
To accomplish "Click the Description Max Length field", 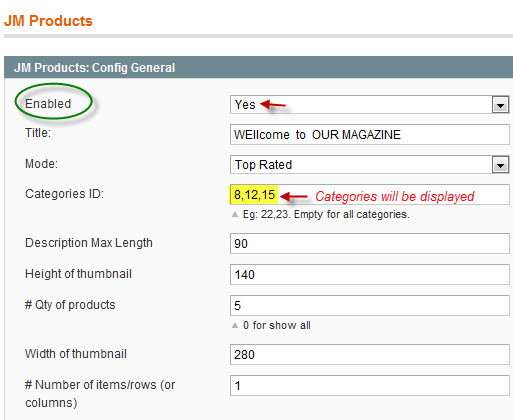I will 369,244.
